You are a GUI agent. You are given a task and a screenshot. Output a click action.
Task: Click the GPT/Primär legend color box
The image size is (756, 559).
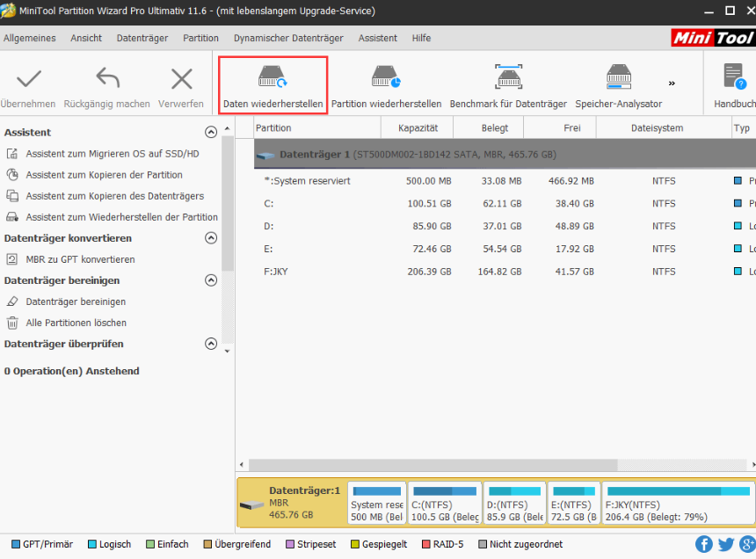tap(16, 545)
